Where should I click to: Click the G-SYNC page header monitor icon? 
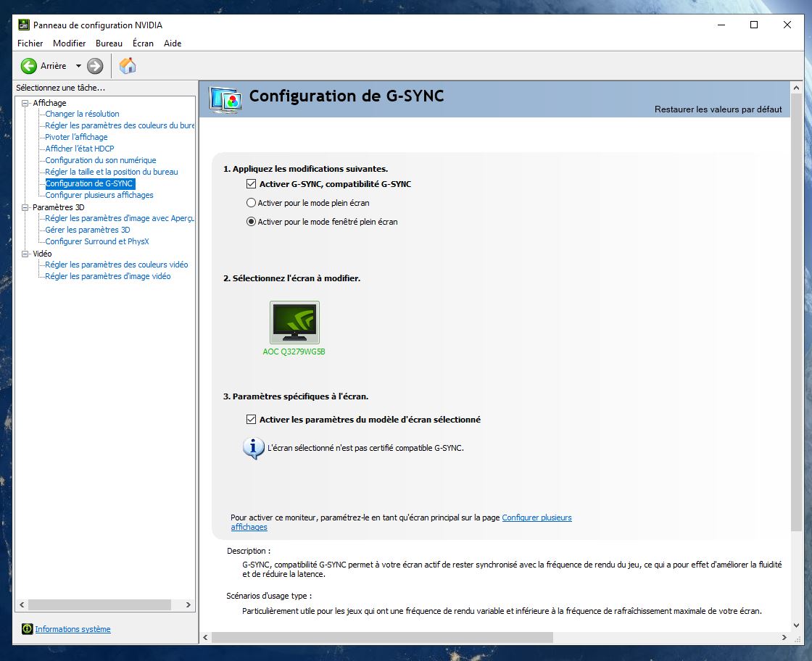225,100
